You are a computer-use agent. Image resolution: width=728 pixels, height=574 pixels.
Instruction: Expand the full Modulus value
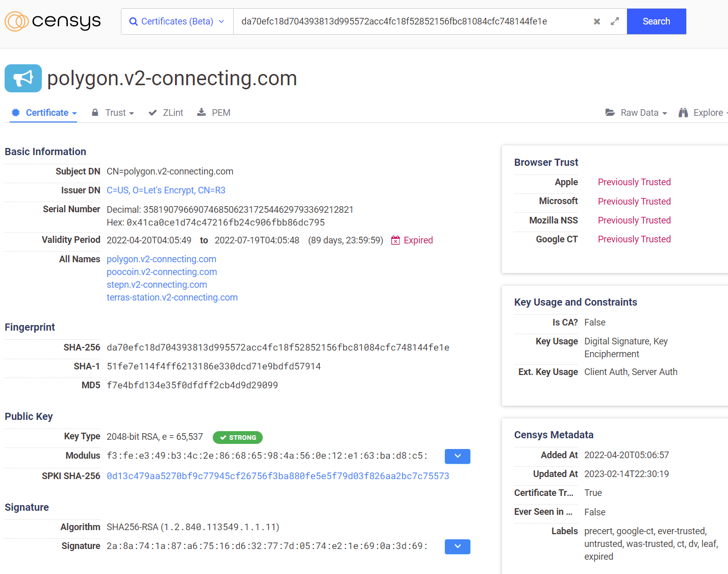pyautogui.click(x=458, y=456)
